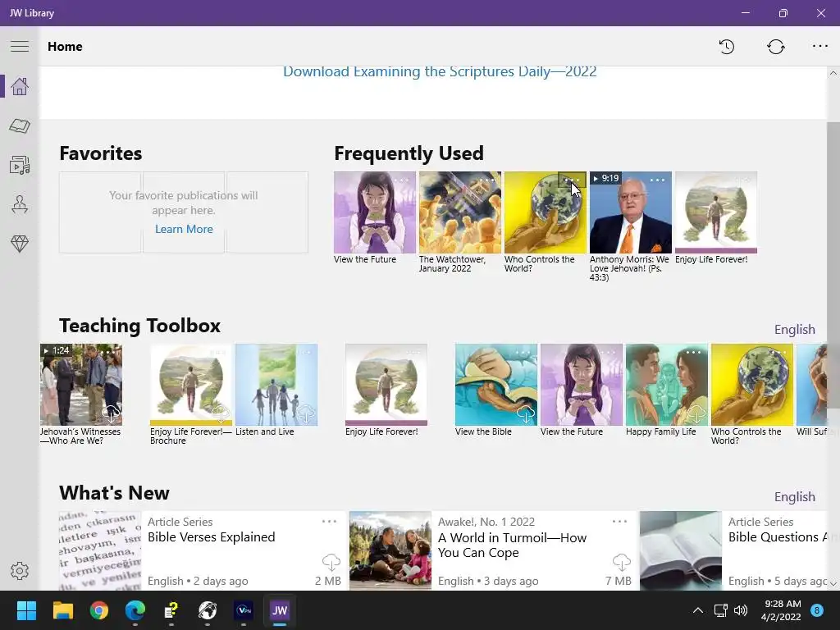Download View the Bible via cloud icon
Viewport: 840px width, 630px height.
pyautogui.click(x=526, y=414)
